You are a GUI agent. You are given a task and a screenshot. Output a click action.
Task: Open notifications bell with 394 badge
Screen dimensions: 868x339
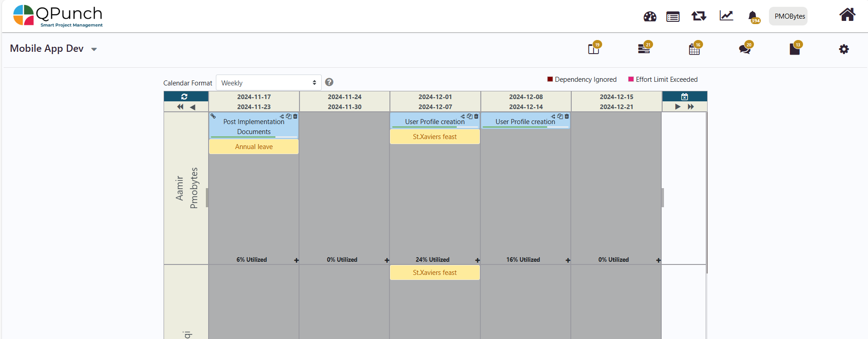point(753,17)
